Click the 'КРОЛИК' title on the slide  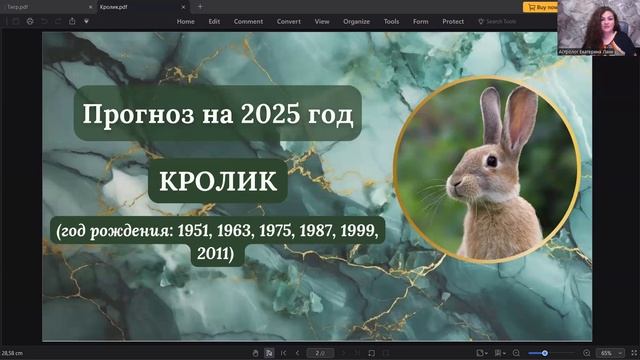coord(218,181)
